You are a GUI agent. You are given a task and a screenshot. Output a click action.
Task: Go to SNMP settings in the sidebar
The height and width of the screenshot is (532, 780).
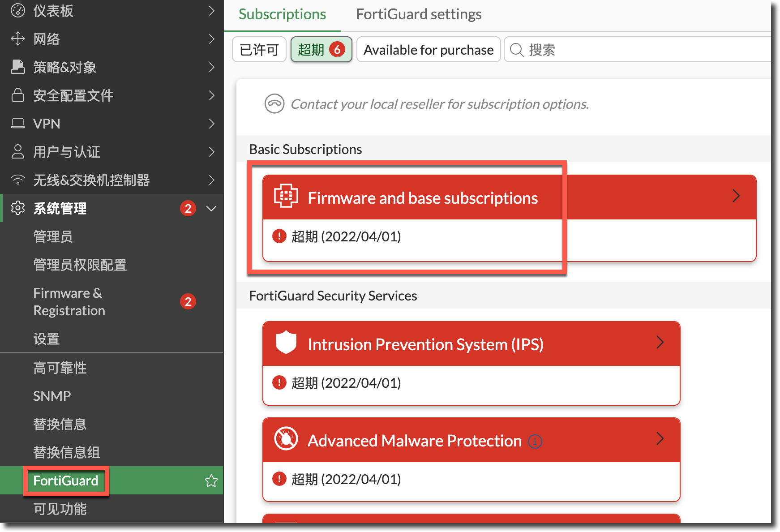(52, 396)
